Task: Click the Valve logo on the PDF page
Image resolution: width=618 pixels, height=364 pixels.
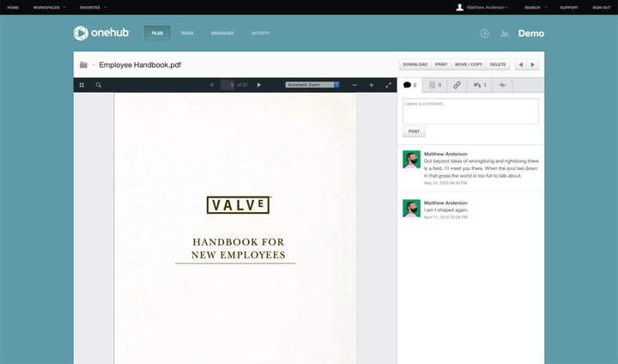Action: click(x=239, y=205)
